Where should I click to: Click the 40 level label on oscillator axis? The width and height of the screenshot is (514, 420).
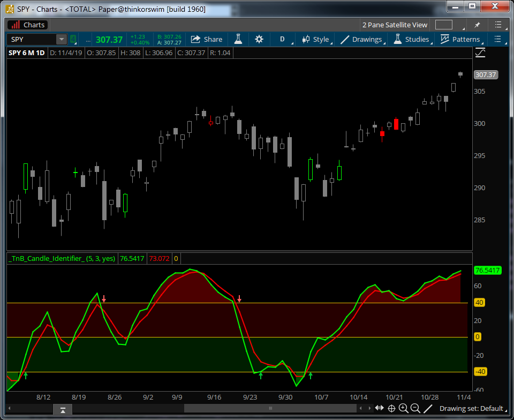(479, 302)
